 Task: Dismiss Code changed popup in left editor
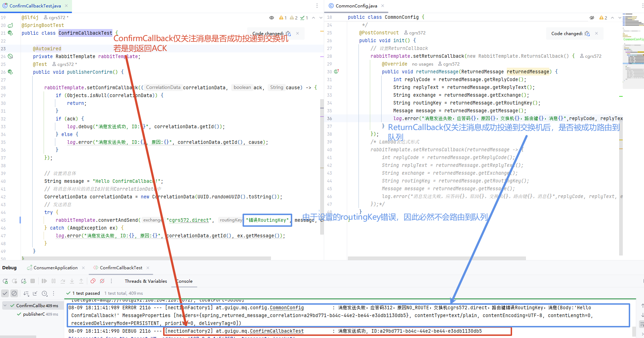(298, 33)
